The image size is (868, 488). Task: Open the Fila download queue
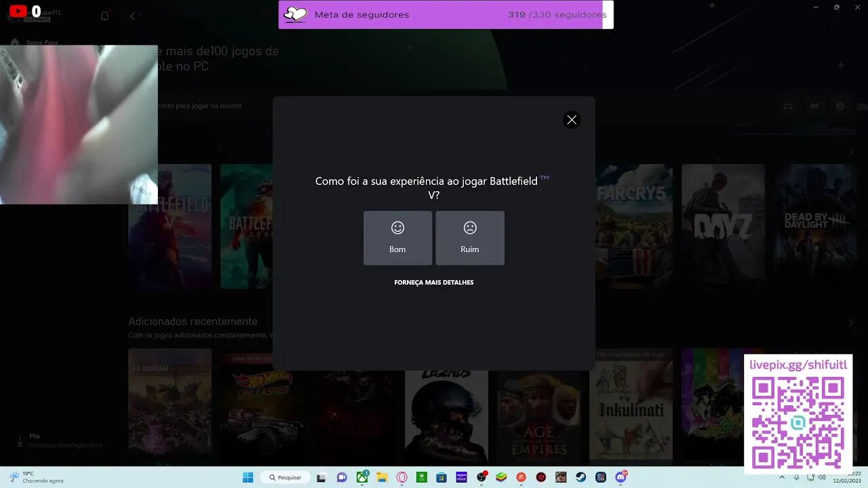pos(60,441)
